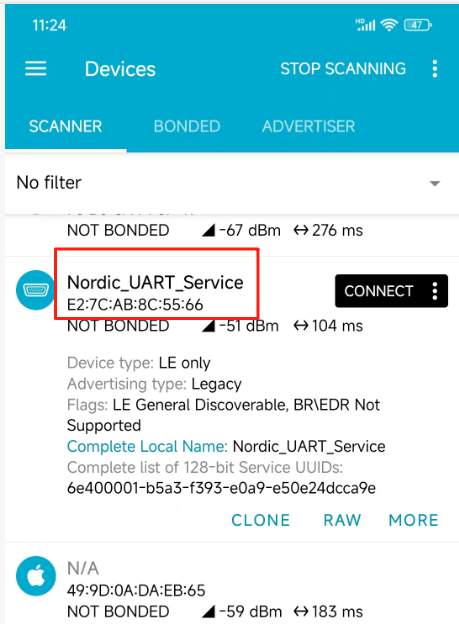Switch to the BONDED tab
459x624 pixels.
tap(187, 127)
